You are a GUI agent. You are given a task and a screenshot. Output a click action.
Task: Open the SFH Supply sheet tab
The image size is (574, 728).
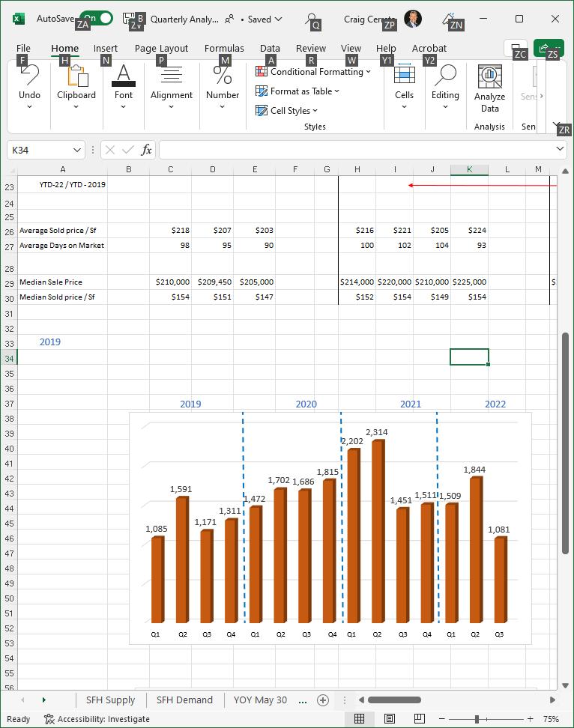pyautogui.click(x=110, y=700)
